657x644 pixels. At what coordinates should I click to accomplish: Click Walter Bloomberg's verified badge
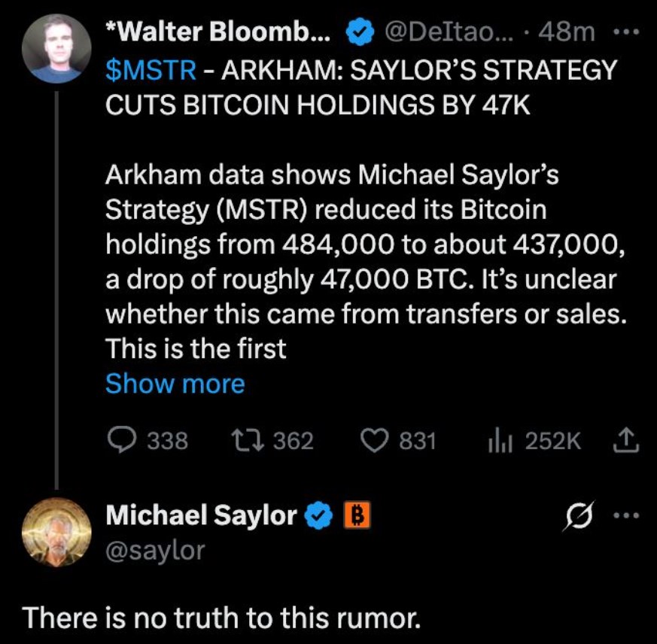[x=357, y=32]
